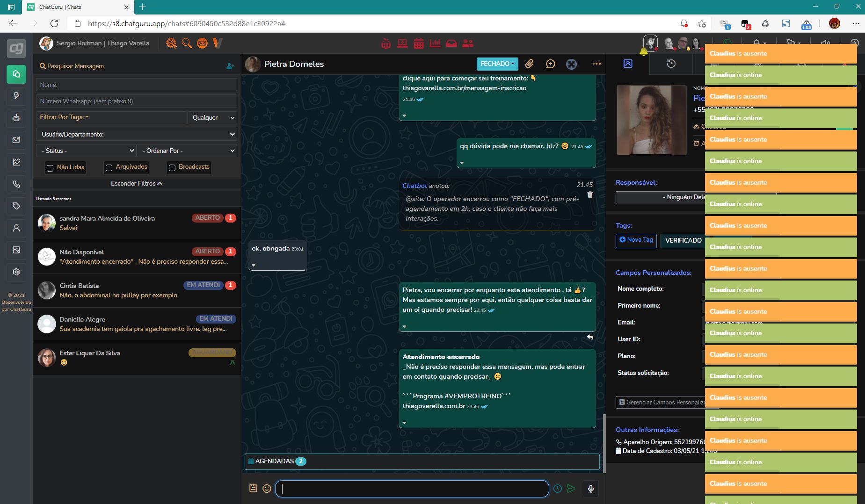865x504 pixels.
Task: Open the FECHADO status dropdown
Action: 497,64
